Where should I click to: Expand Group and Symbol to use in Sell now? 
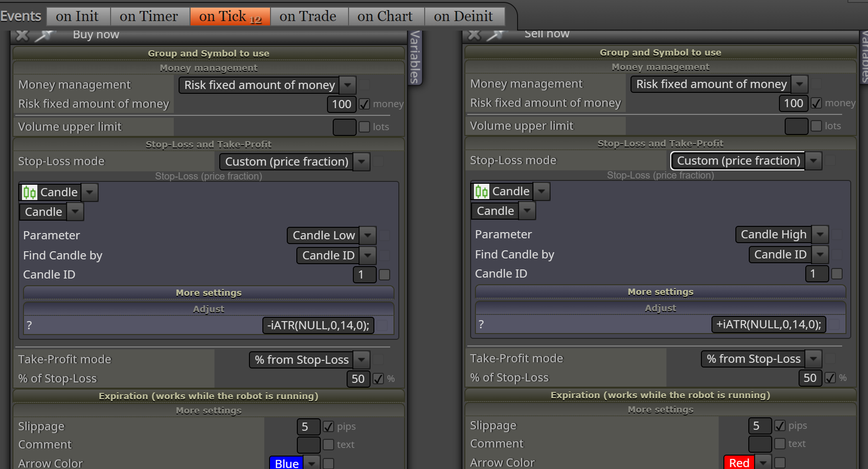pos(661,52)
